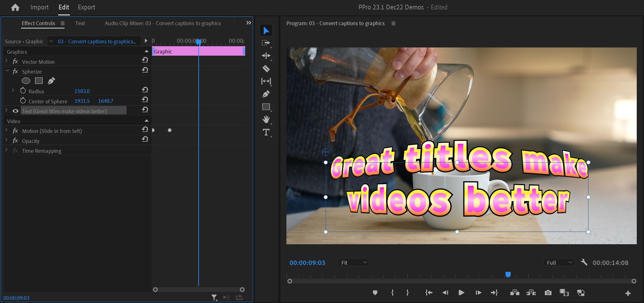The width and height of the screenshot is (644, 303).
Task: Click the Radius value 1583.0 field
Action: coord(82,91)
